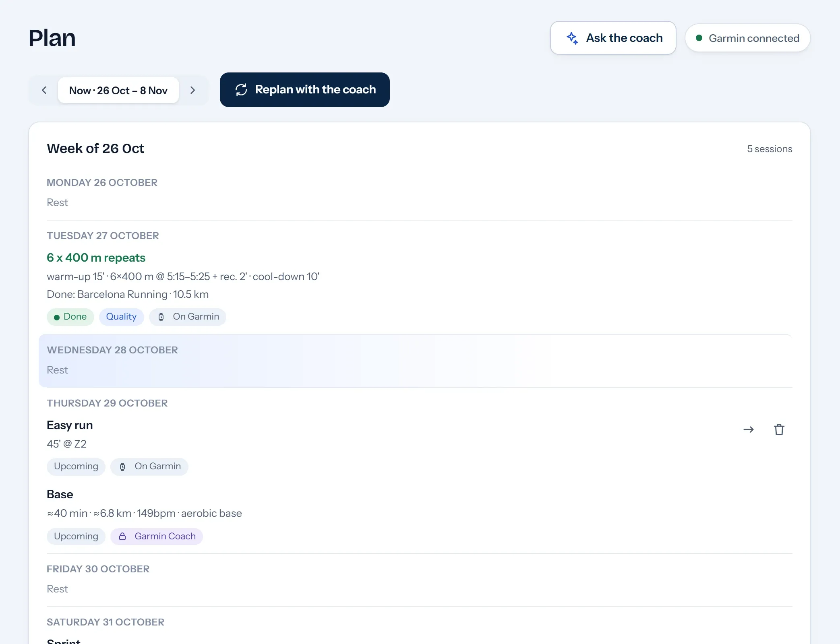This screenshot has width=840, height=644.
Task: Go to the next date range
Action: point(192,90)
